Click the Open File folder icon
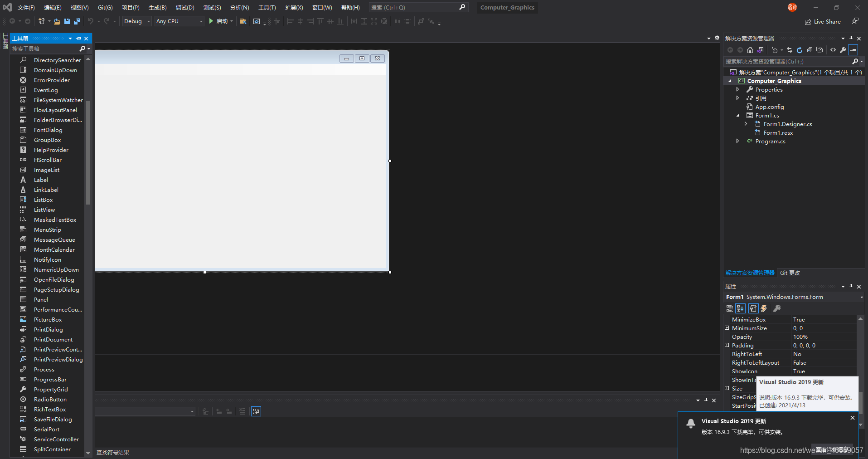Screen dimensions: 868x459 [x=57, y=21]
